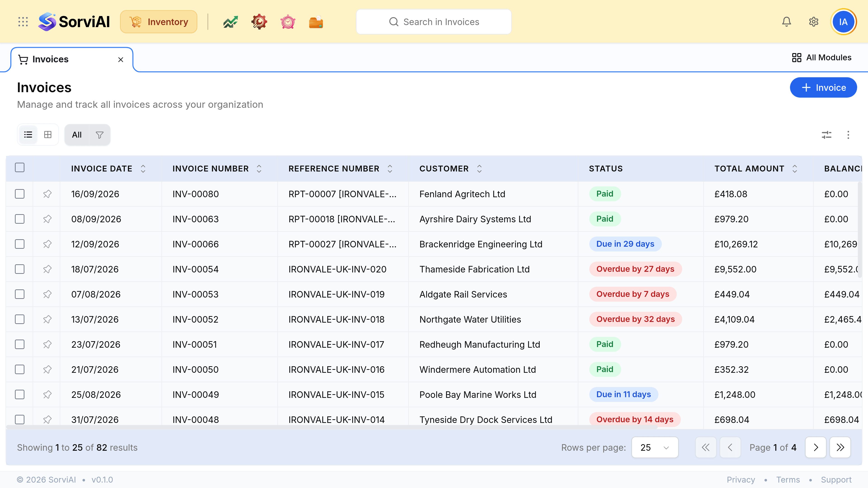
Task: Sort by Reference Number
Action: pyautogui.click(x=390, y=169)
